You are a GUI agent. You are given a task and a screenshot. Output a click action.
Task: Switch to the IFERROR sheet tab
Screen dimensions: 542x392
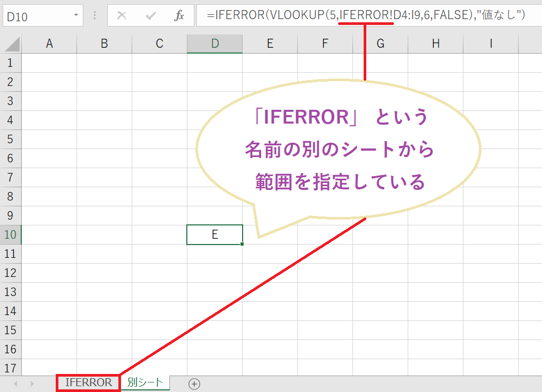[x=88, y=382]
